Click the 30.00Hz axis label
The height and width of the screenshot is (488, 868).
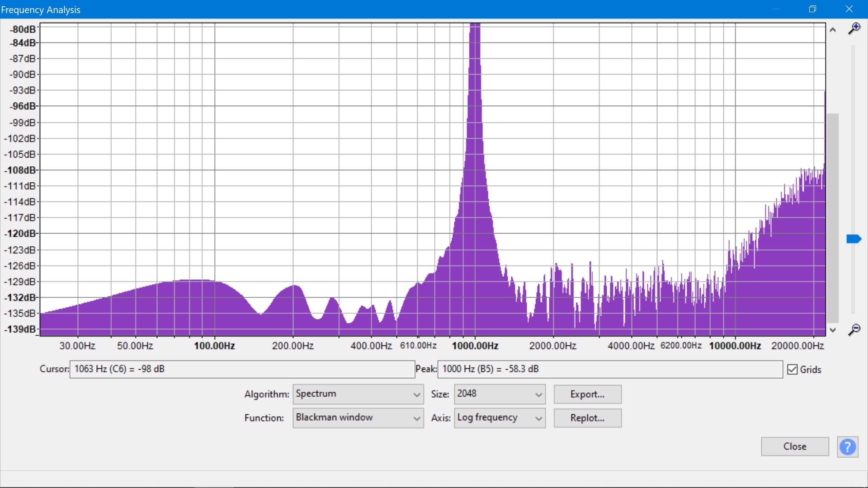[77, 346]
